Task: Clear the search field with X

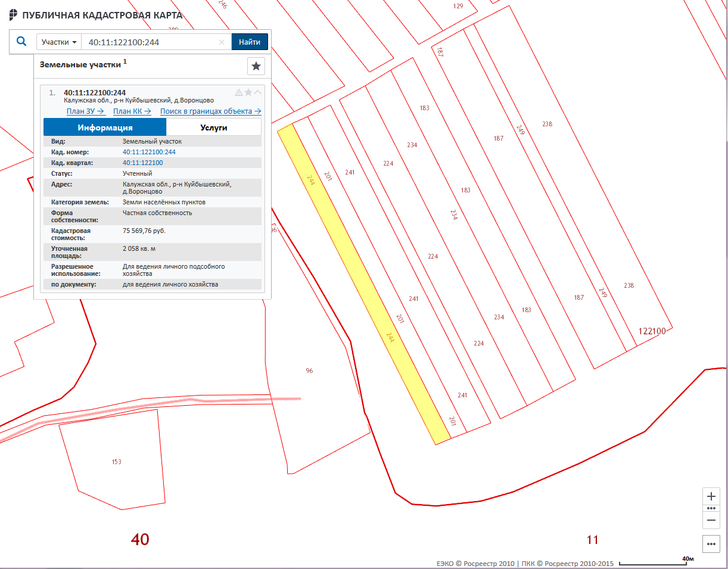Action: tap(222, 42)
